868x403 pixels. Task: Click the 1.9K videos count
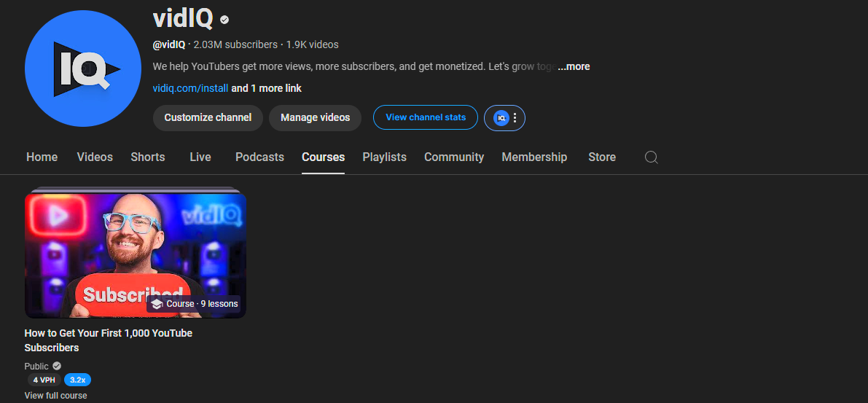pyautogui.click(x=312, y=44)
